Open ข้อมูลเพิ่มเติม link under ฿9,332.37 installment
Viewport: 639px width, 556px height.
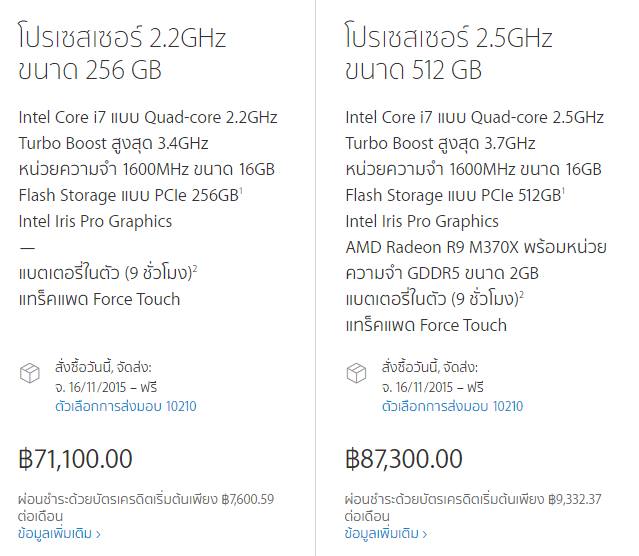(x=387, y=534)
